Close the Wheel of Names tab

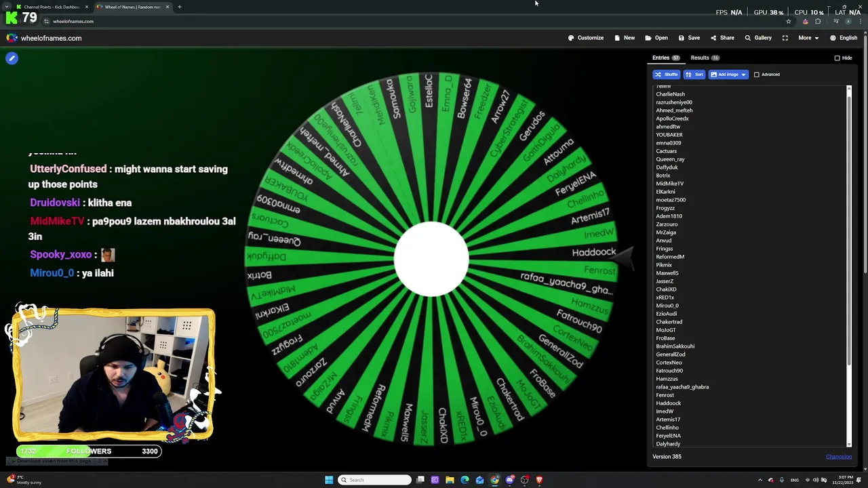(167, 7)
